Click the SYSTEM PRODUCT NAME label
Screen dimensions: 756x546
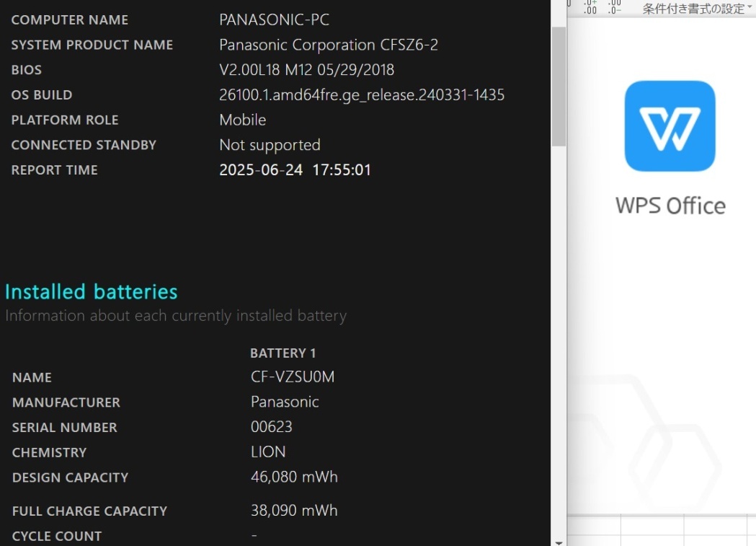point(92,45)
